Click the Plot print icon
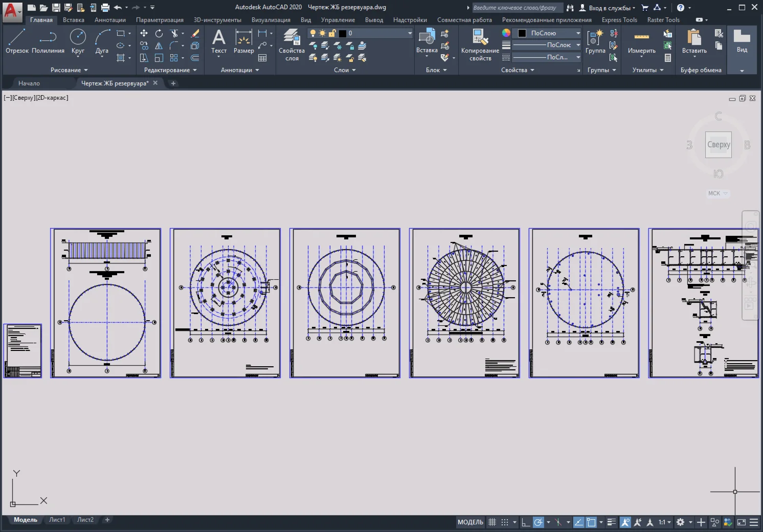This screenshot has height=532, width=763. (x=105, y=7)
